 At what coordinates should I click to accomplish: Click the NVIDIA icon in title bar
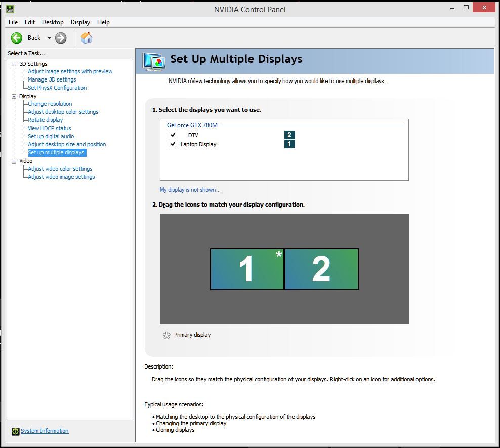click(x=10, y=9)
